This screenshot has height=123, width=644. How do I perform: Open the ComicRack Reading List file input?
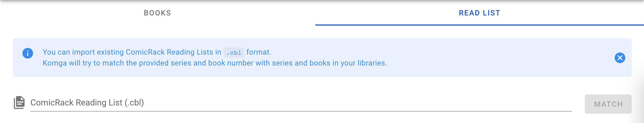click(301, 103)
